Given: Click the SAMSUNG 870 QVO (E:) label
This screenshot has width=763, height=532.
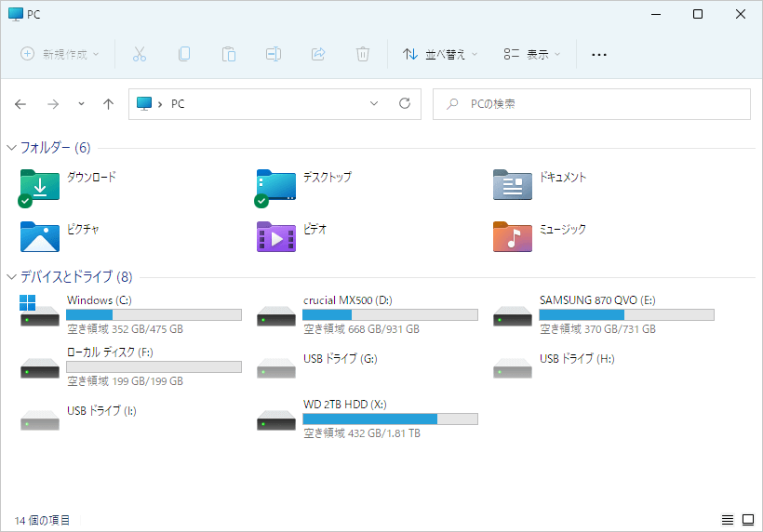Looking at the screenshot, I should pyautogui.click(x=597, y=300).
